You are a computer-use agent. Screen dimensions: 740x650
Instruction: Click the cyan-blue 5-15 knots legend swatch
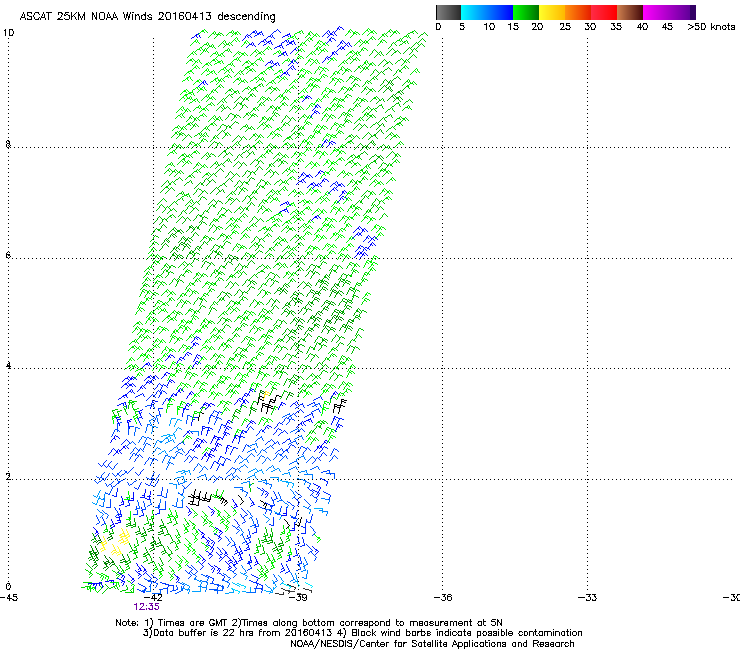pos(487,12)
